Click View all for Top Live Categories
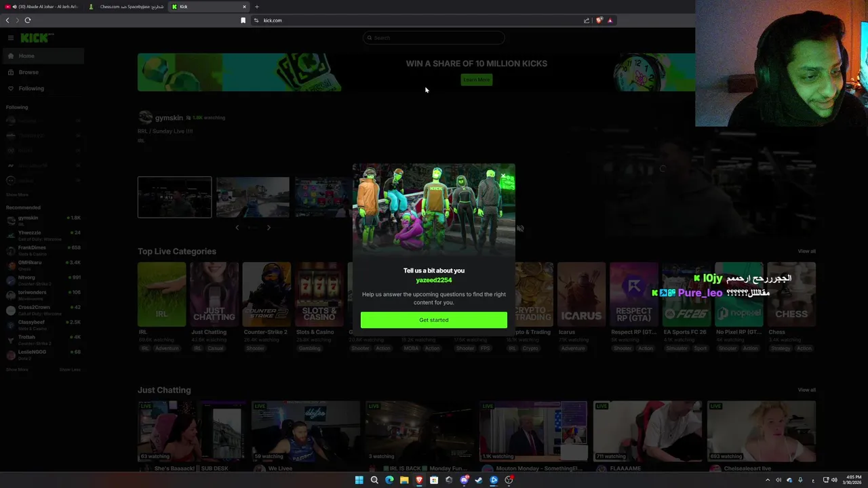This screenshot has height=488, width=868. (806, 251)
